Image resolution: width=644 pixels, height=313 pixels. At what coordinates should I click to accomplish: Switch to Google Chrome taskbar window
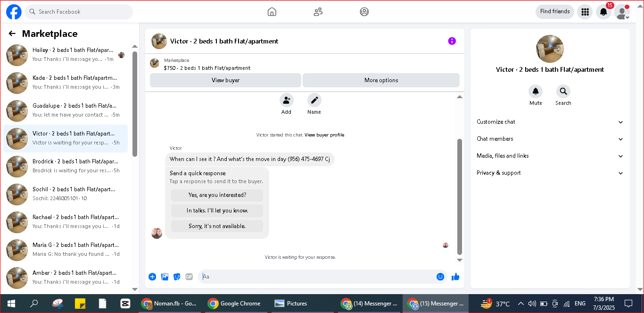click(x=235, y=304)
